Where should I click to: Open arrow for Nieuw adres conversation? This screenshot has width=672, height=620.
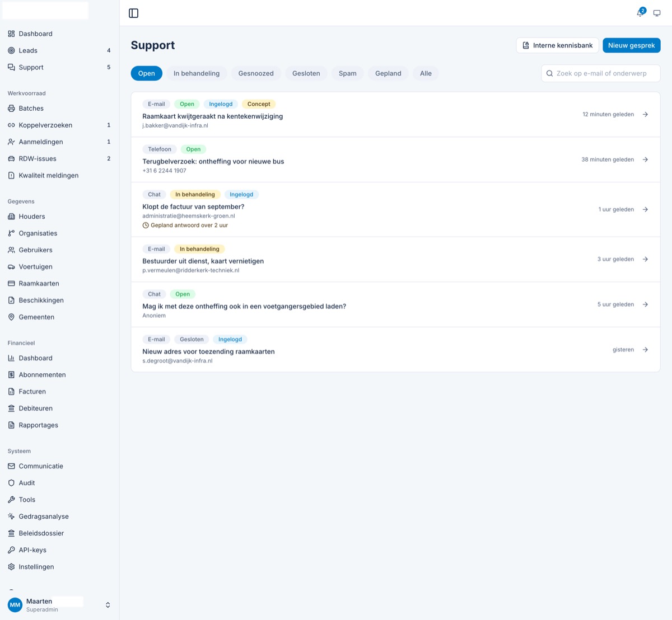click(645, 350)
